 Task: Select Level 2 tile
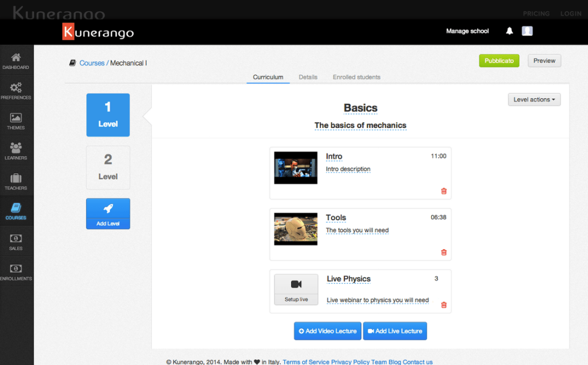click(108, 168)
